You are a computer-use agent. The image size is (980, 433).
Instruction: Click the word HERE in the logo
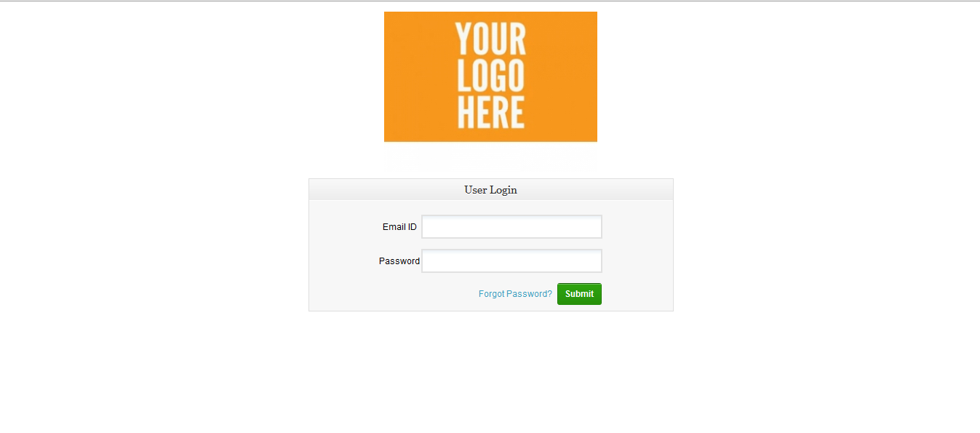click(x=490, y=111)
